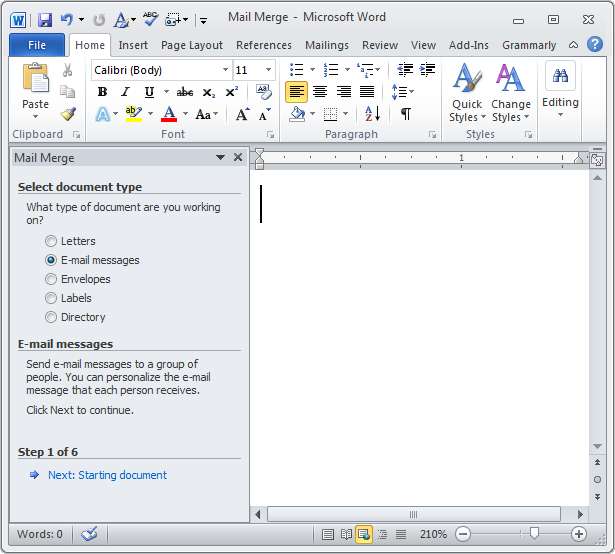This screenshot has height=554, width=615.
Task: Click the Bold formatting icon
Action: coord(102,92)
